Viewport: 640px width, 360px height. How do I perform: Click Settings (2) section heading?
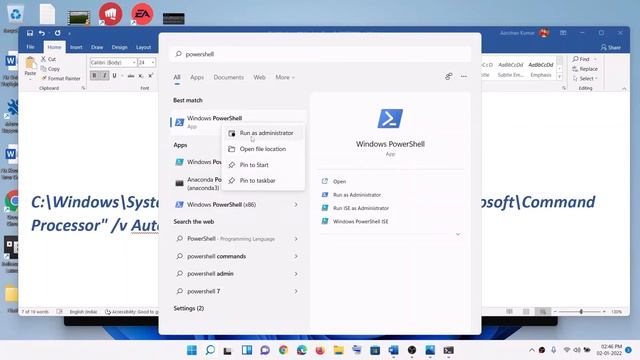coord(189,309)
